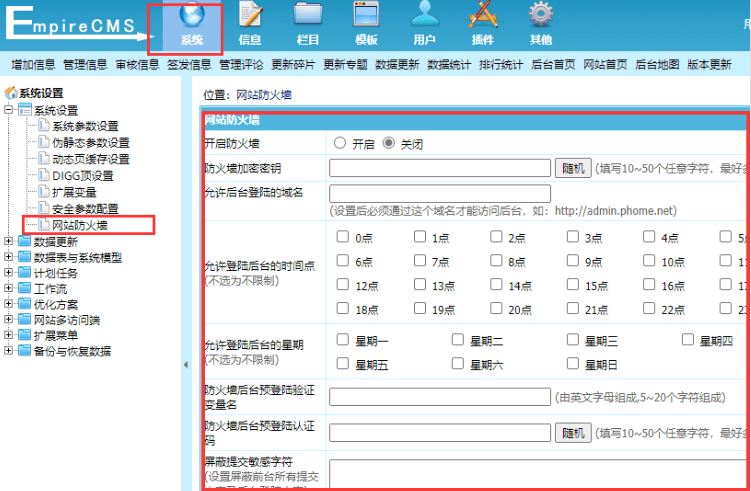
Task: Focus the 预登陆验证变量名 input field
Action: (440, 397)
